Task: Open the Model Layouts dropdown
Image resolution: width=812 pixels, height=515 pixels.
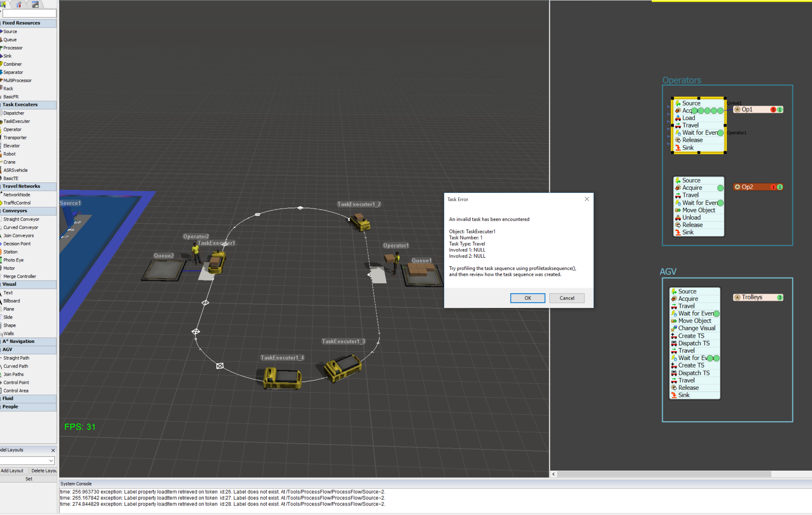Action: pyautogui.click(x=51, y=460)
